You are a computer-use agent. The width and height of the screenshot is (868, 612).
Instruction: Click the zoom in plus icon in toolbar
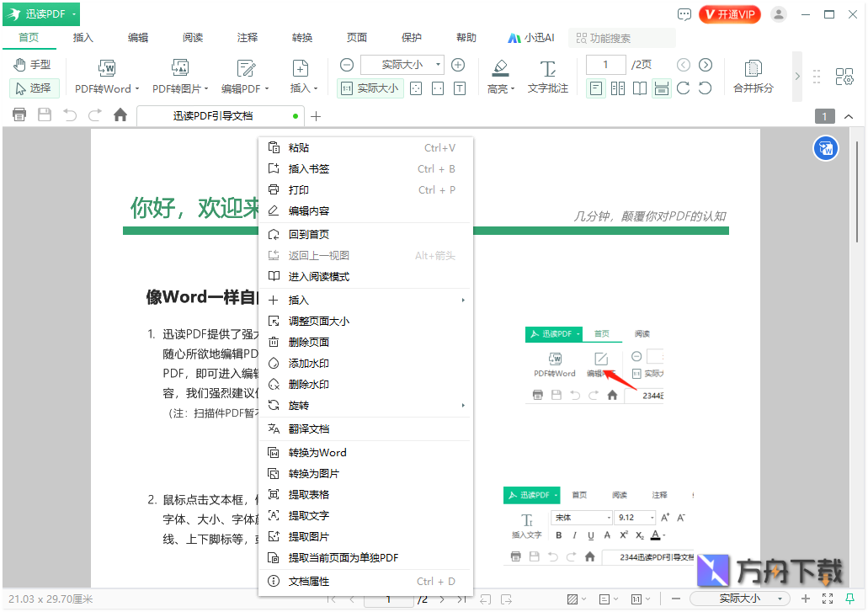(x=458, y=65)
